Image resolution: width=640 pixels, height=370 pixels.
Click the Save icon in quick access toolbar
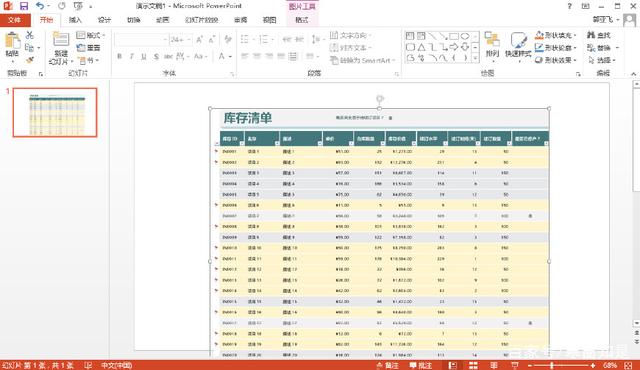(24, 6)
